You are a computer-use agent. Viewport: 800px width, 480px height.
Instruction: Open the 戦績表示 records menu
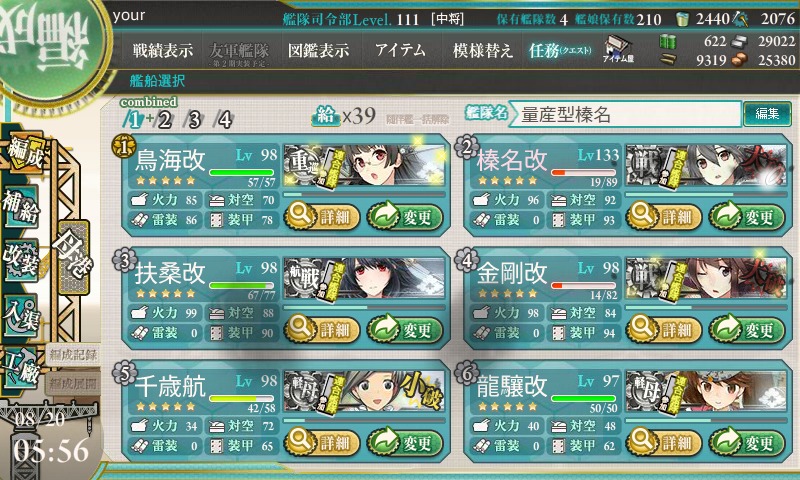click(x=163, y=50)
